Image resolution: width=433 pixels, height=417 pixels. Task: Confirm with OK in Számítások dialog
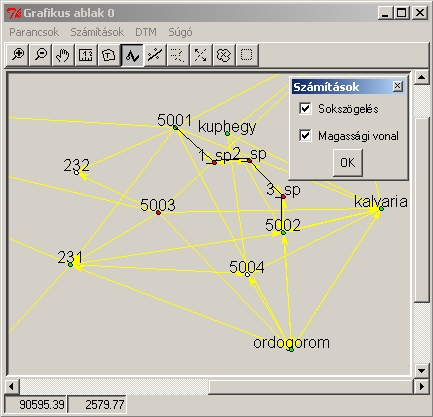(348, 163)
